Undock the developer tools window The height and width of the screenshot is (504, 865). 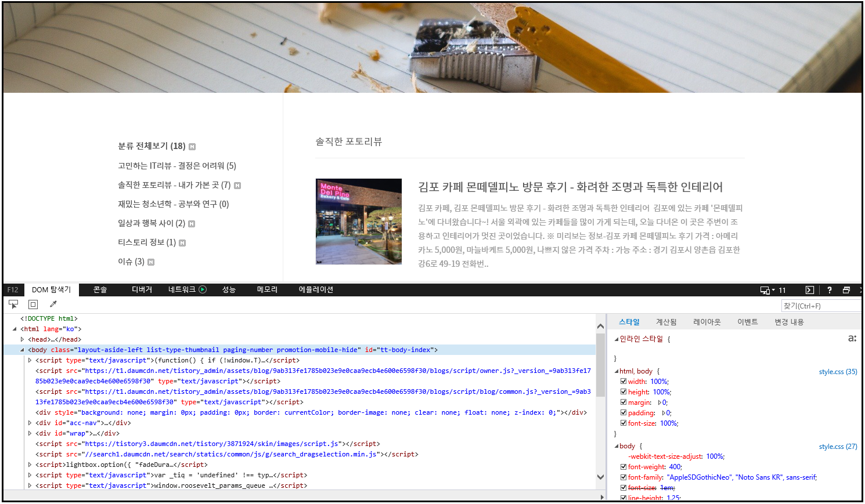click(846, 290)
